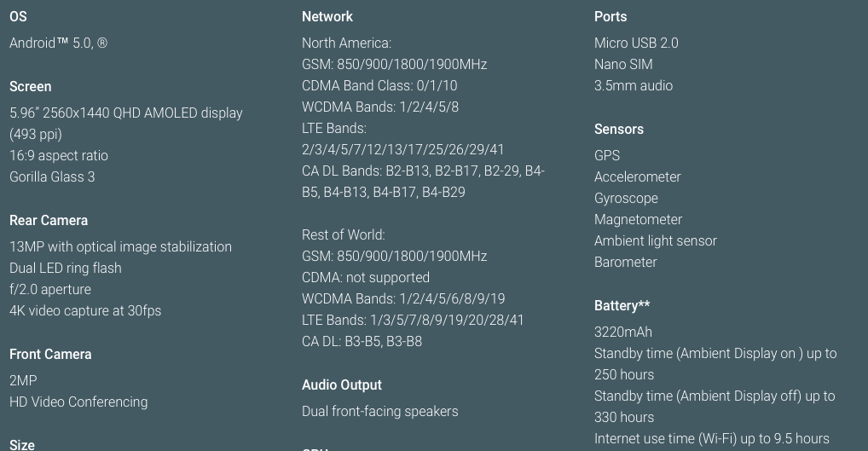The image size is (868, 451).
Task: Click the Gorilla Glass 3 line
Action: tap(52, 177)
